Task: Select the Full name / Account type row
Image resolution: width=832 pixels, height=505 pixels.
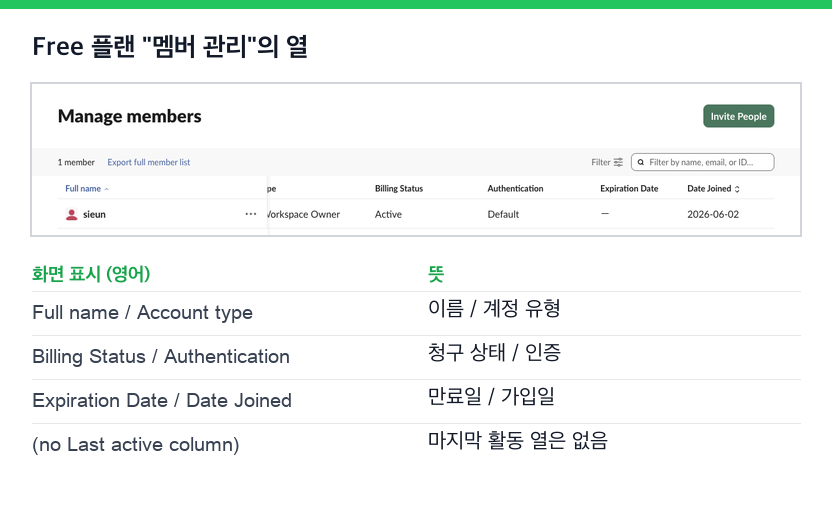Action: click(416, 313)
